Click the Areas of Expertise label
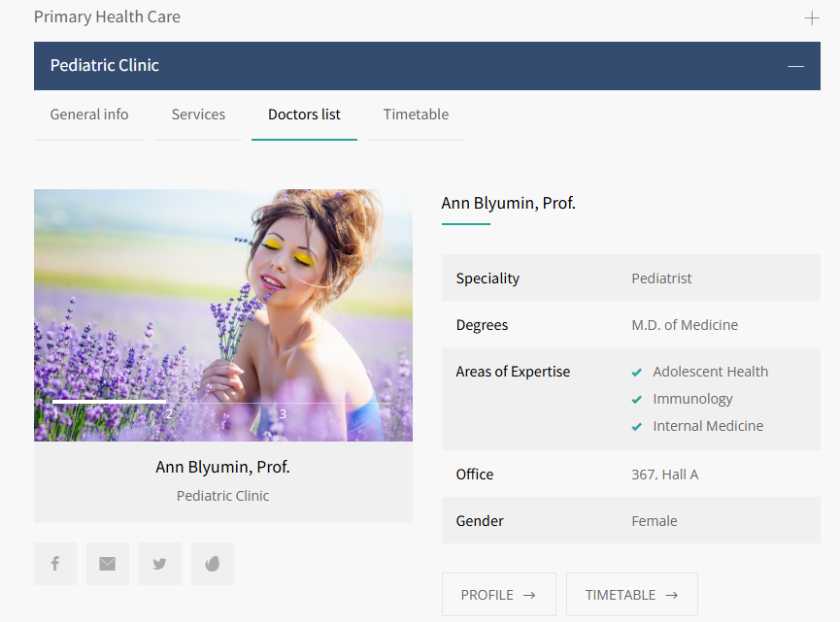This screenshot has width=840, height=622. [513, 372]
